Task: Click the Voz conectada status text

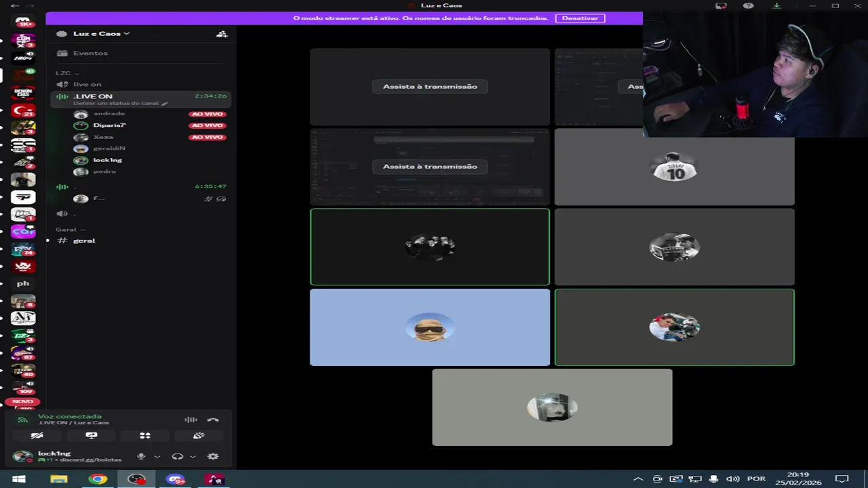Action: [x=70, y=417]
